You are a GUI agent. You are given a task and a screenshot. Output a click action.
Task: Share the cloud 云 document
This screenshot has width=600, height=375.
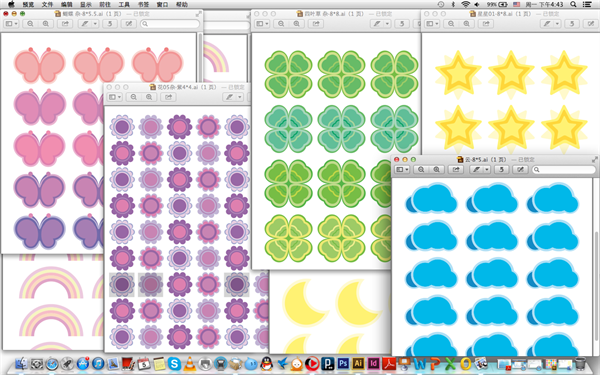click(456, 170)
